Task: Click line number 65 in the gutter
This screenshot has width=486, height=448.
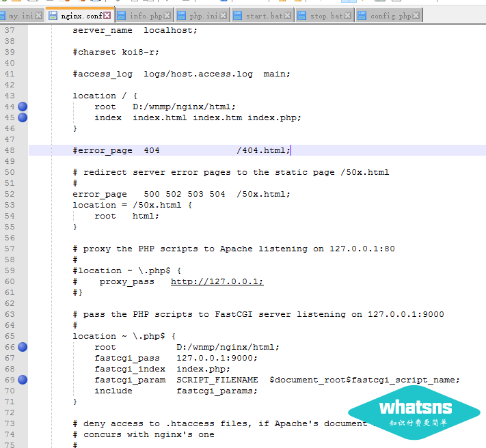Action: point(9,336)
